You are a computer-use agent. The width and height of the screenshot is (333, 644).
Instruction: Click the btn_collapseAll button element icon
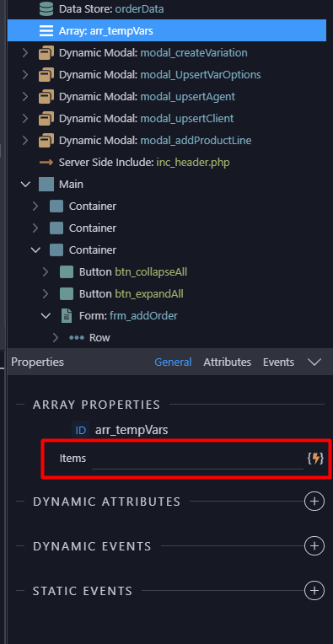pyautogui.click(x=67, y=272)
